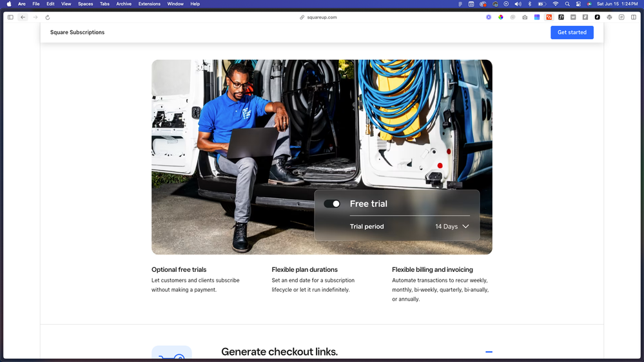This screenshot has height=362, width=644.
Task: Open the Extensions menu
Action: pyautogui.click(x=150, y=4)
